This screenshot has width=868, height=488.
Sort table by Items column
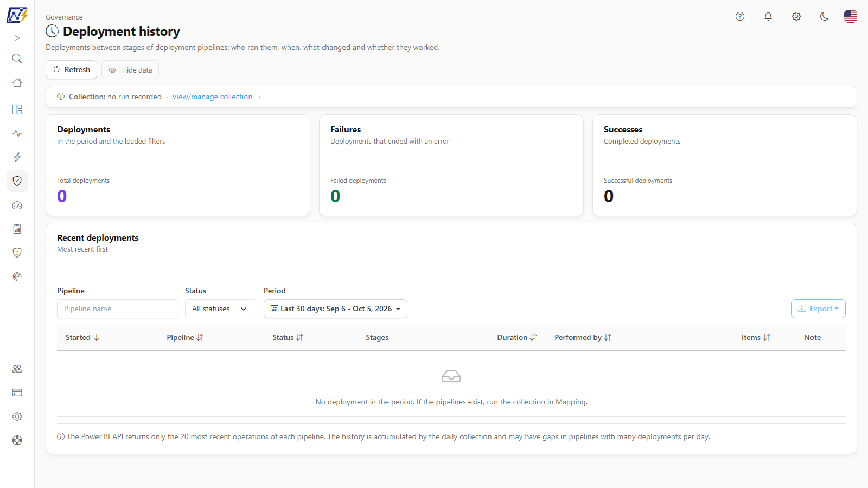point(756,338)
